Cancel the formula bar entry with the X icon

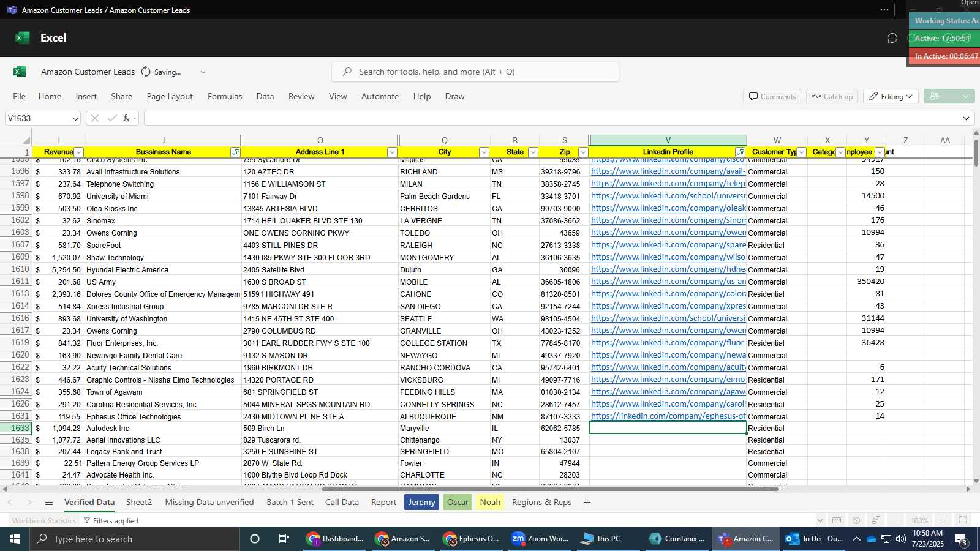pos(95,118)
